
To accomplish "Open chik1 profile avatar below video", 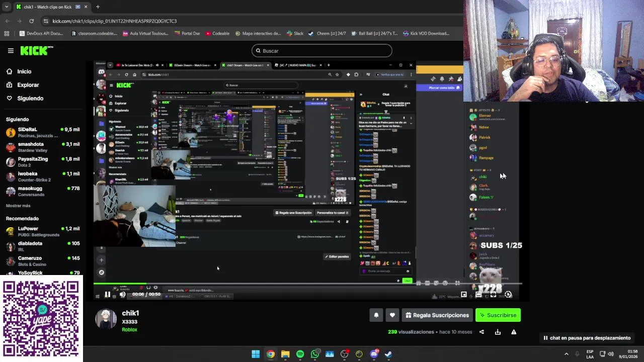I will coord(106,319).
